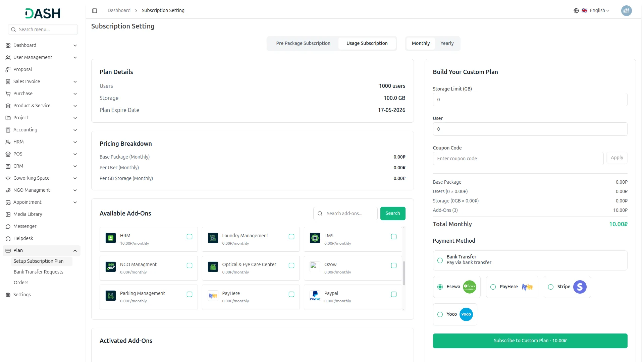Click the HRM add-on icon

(x=111, y=238)
